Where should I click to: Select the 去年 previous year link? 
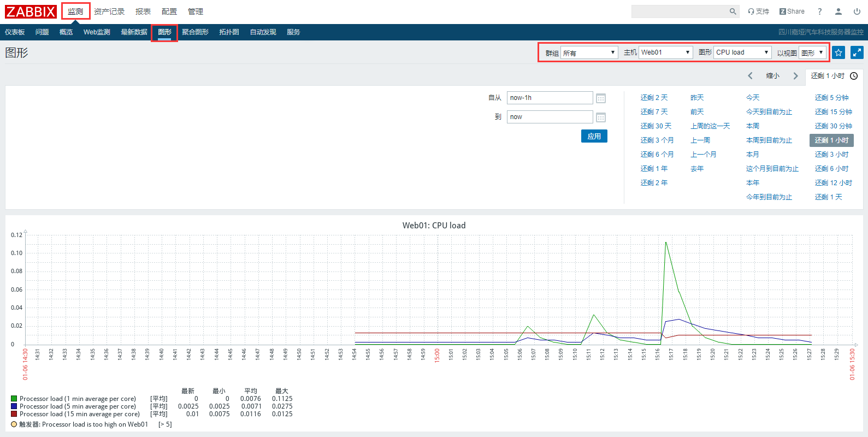[697, 169]
